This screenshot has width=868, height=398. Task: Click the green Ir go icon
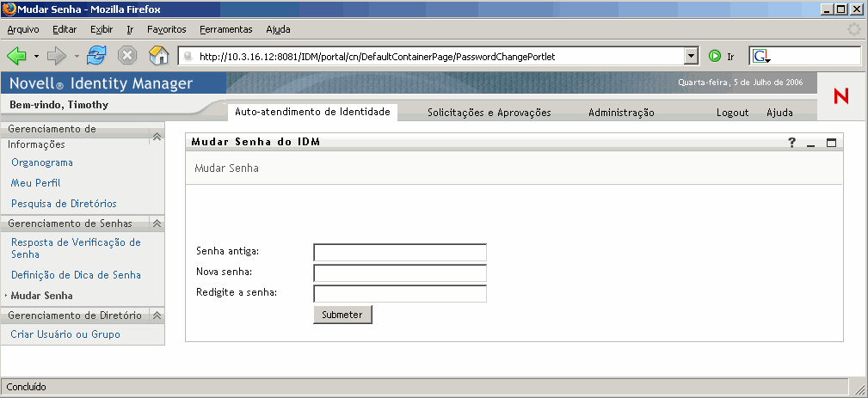(x=714, y=56)
